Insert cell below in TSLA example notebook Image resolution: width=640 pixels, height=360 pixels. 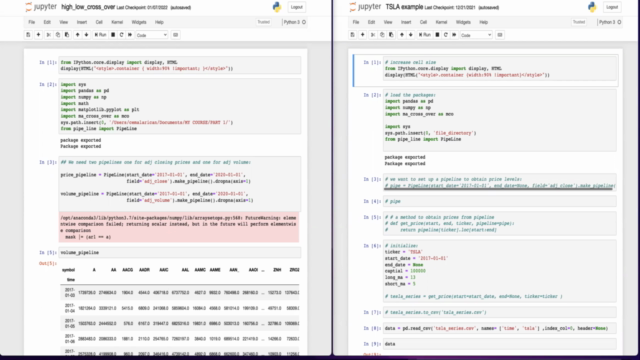362,35
